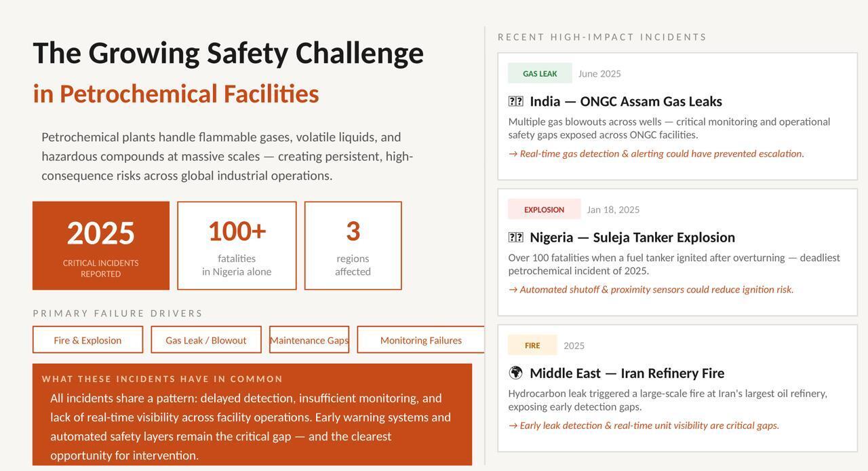Click the Fire & Explosion driver pill
Image resolution: width=868 pixels, height=471 pixels.
(x=87, y=340)
